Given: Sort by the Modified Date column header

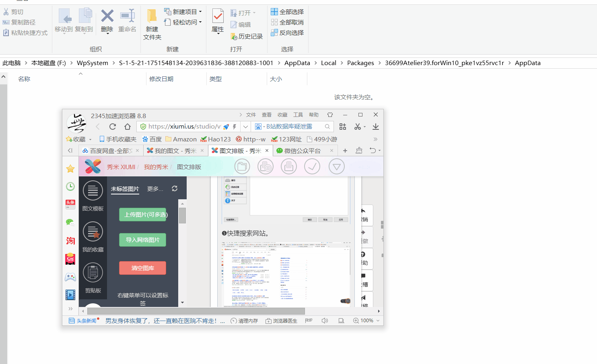Looking at the screenshot, I should [161, 79].
